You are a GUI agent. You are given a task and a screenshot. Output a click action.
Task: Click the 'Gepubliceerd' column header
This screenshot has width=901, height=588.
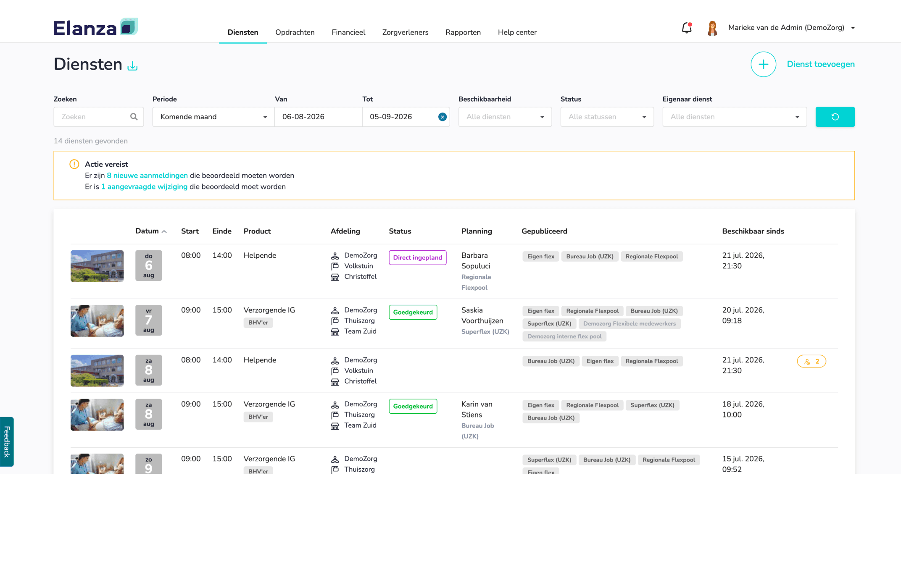pos(544,231)
